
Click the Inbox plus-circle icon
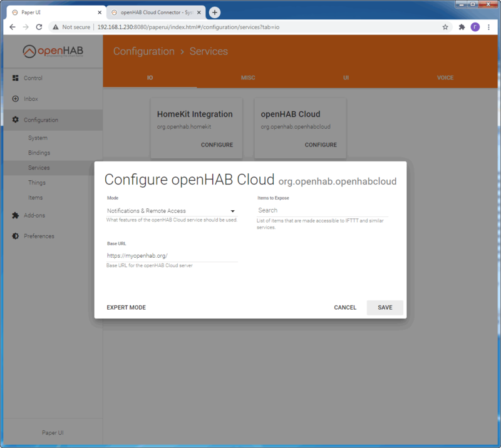coord(16,99)
